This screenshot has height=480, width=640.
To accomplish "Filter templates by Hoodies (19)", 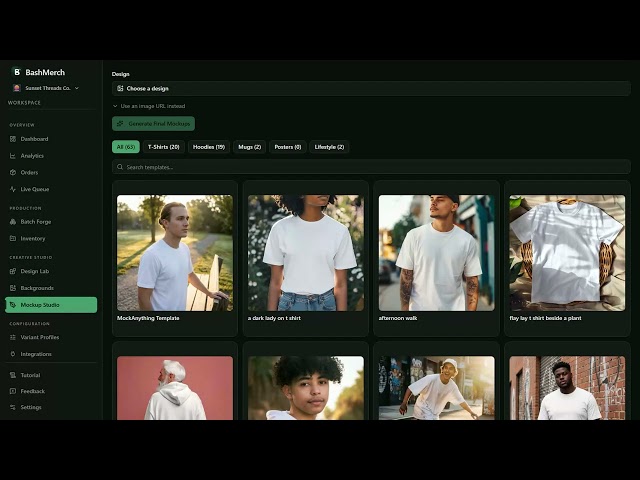I will coord(209,147).
